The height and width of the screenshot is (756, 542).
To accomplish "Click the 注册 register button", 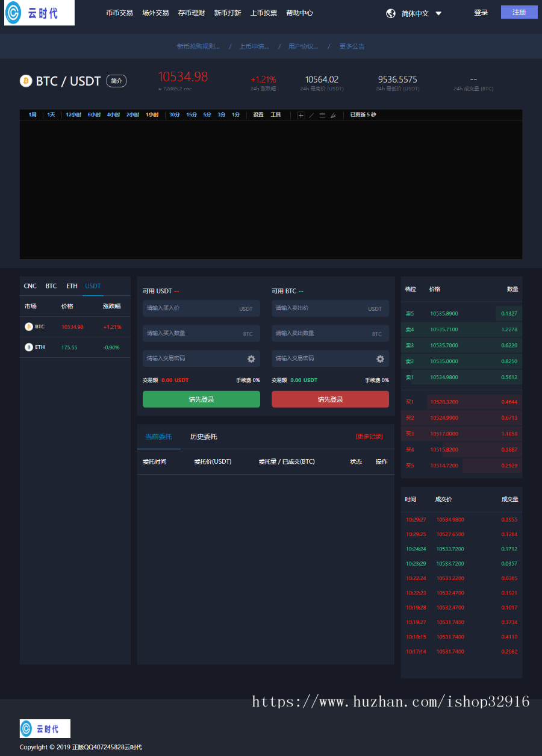I will coord(519,12).
